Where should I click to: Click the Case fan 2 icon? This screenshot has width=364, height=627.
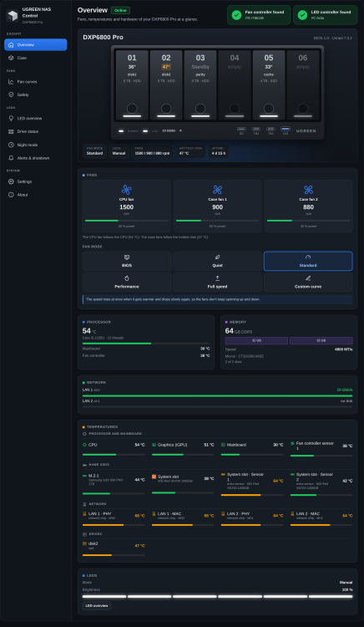pos(309,190)
